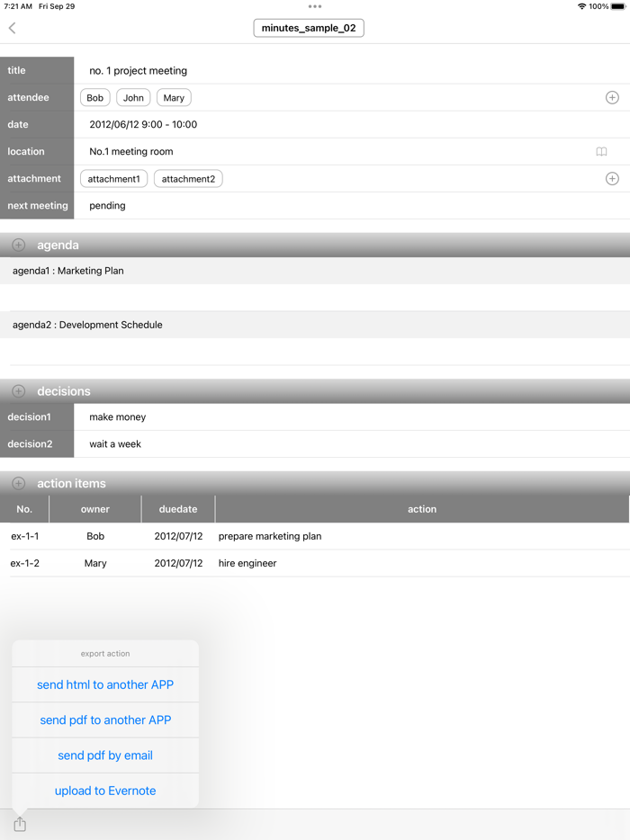Image resolution: width=630 pixels, height=840 pixels.
Task: Check the Wi-Fi status icon
Action: [581, 6]
